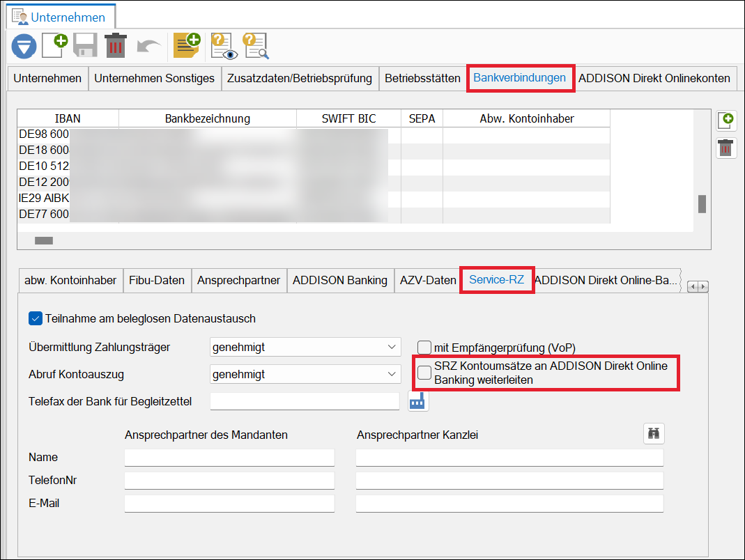Open bank lookup icon beside Telefax field
Viewport: 745px width, 560px height.
tap(417, 401)
